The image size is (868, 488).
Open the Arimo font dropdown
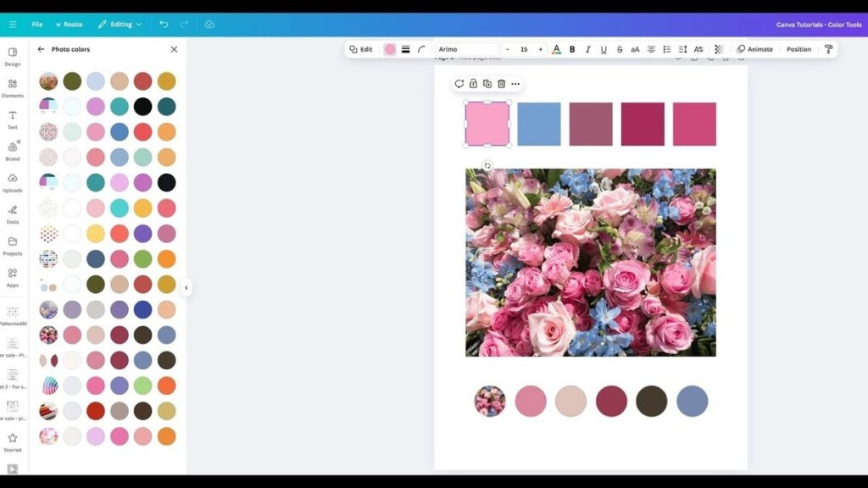point(465,49)
